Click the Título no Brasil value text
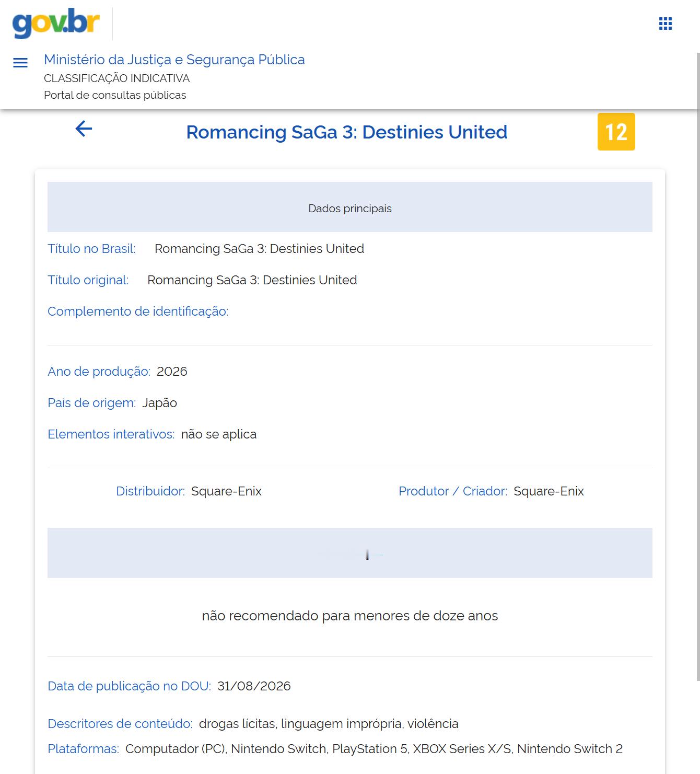 pyautogui.click(x=259, y=249)
